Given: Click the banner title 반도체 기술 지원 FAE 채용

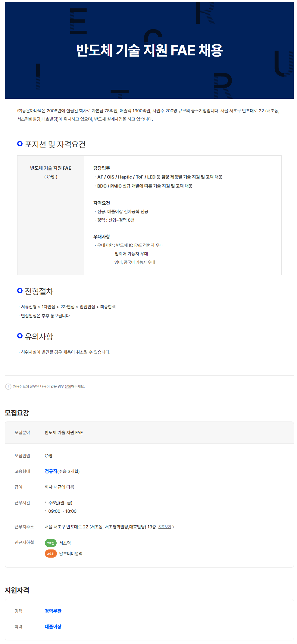Looking at the screenshot, I should (149, 50).
